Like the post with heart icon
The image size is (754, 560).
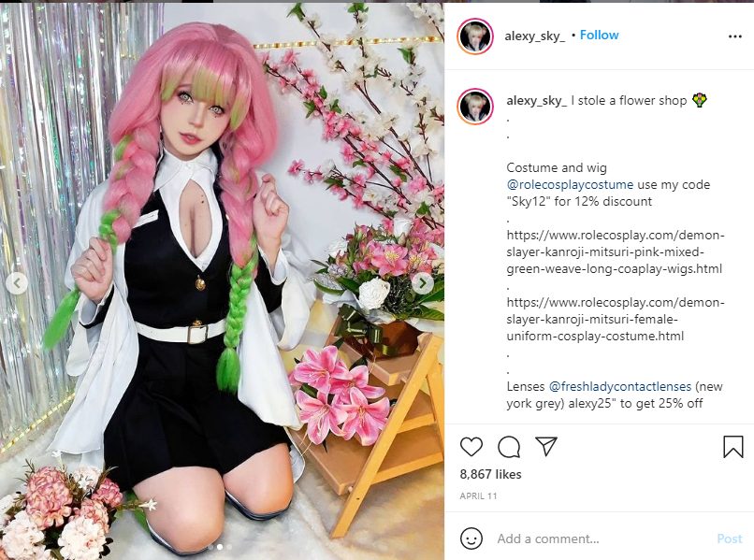(x=471, y=447)
